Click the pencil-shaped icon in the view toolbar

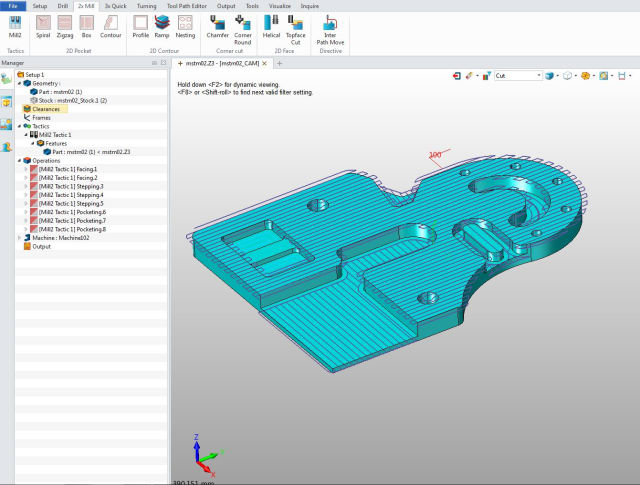pyautogui.click(x=469, y=76)
